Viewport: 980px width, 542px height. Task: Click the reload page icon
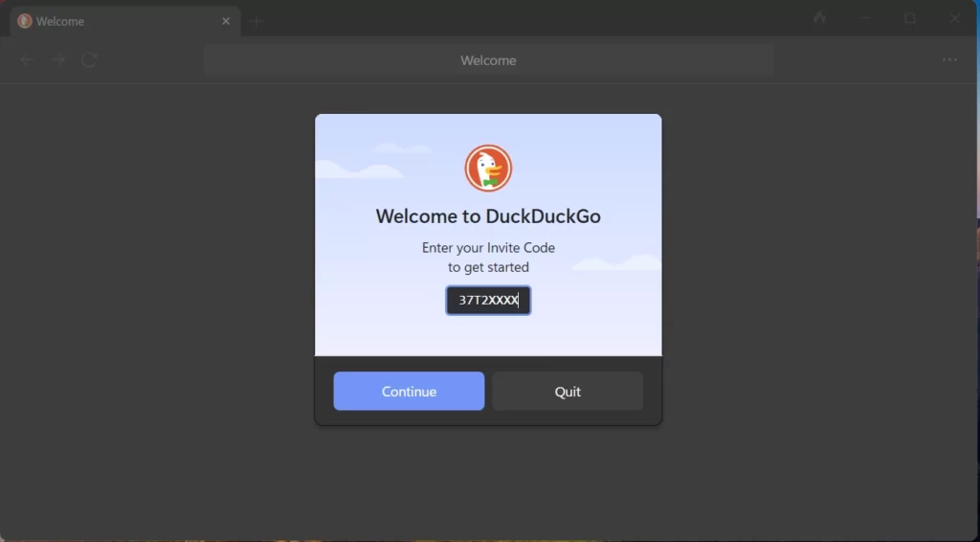(89, 60)
